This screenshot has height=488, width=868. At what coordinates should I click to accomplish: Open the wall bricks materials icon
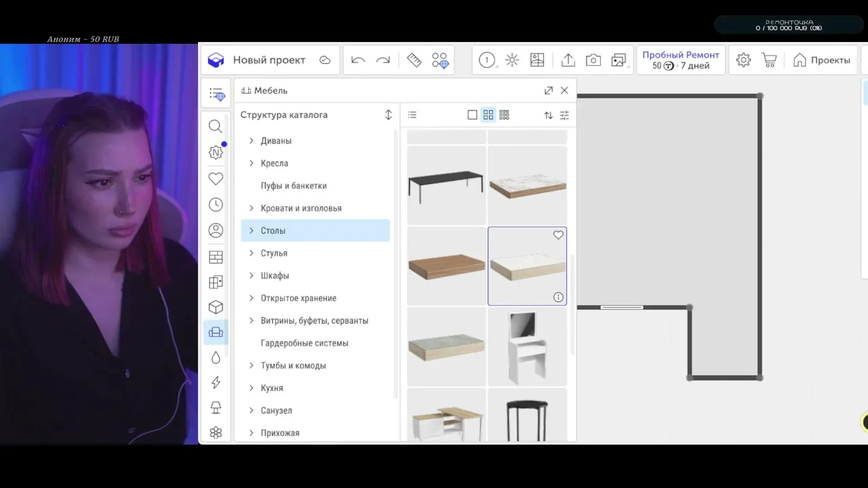pos(216,257)
